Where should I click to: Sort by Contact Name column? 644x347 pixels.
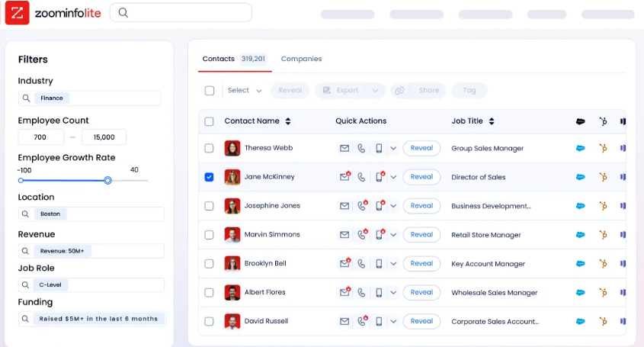tap(287, 121)
